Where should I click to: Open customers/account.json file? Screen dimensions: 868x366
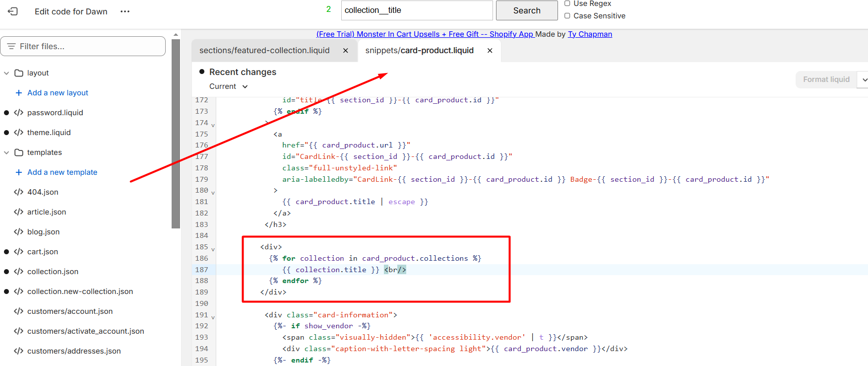click(70, 311)
